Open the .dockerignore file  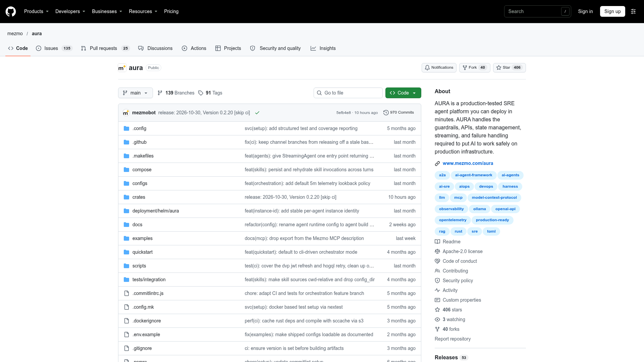tap(147, 321)
